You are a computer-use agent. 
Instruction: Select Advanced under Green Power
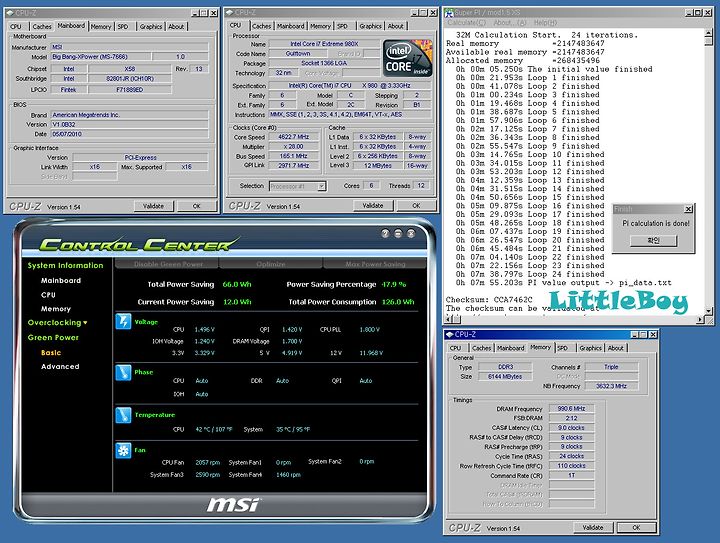tap(60, 366)
